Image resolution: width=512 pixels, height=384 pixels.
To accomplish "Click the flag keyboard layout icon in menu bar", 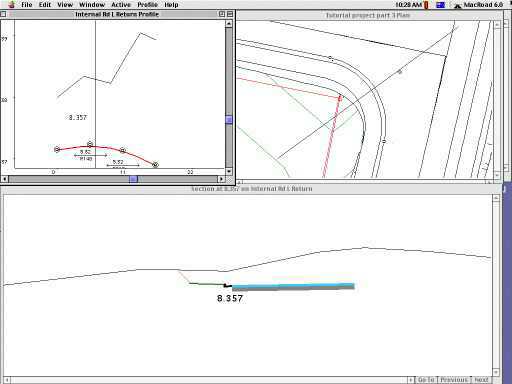I will pyautogui.click(x=440, y=5).
